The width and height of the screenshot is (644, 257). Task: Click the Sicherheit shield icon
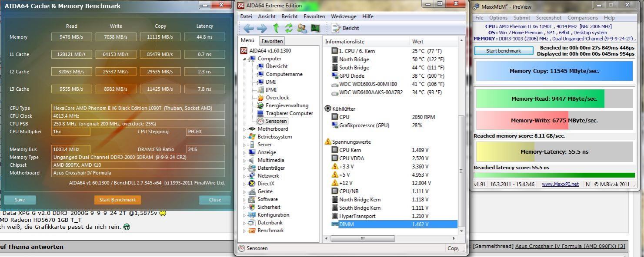point(252,207)
